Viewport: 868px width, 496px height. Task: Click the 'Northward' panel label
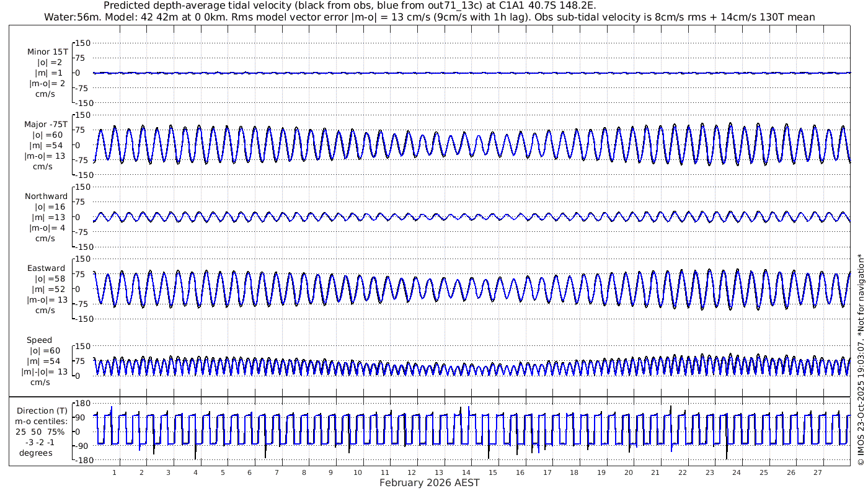pos(46,197)
